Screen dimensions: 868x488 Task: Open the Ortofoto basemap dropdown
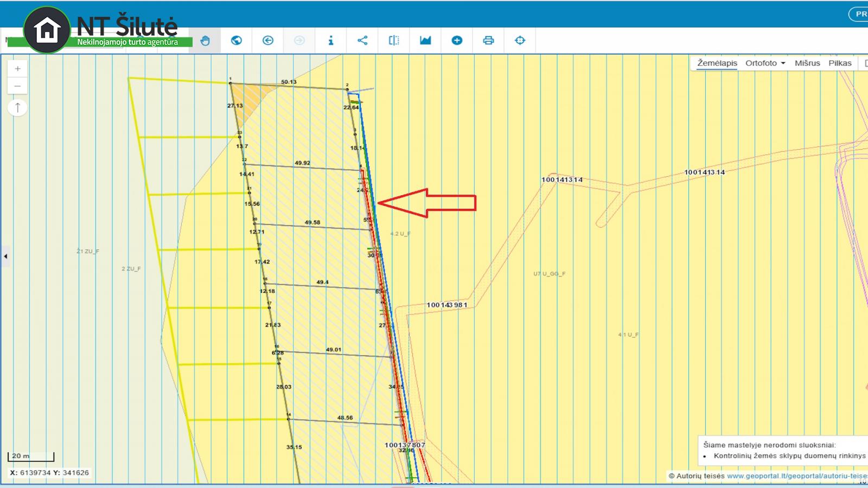[765, 63]
